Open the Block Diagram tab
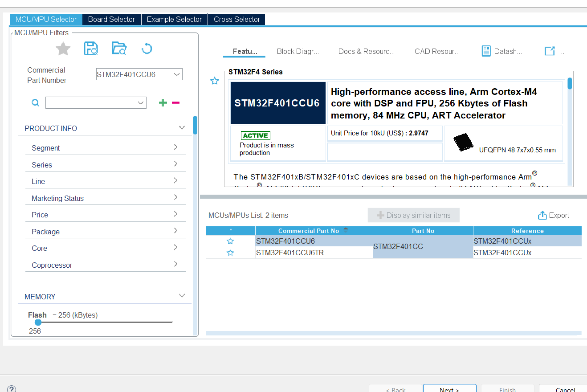Screen dimensions: 587x392 [298, 51]
